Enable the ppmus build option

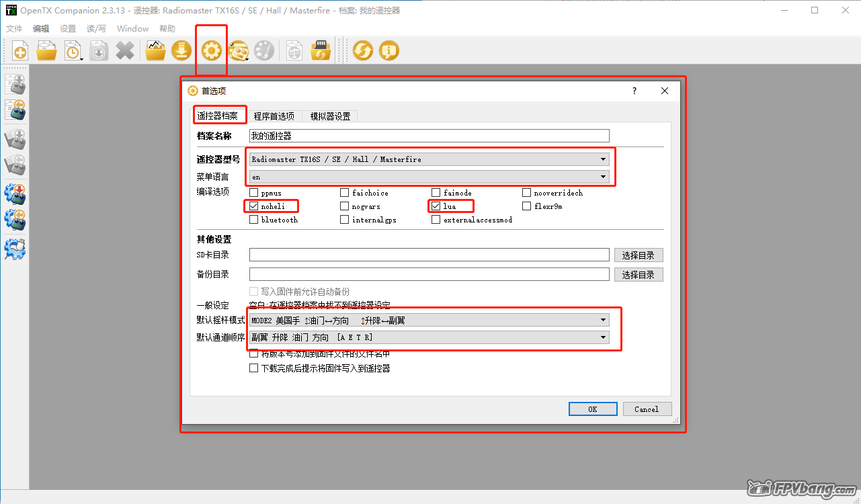pyautogui.click(x=254, y=193)
